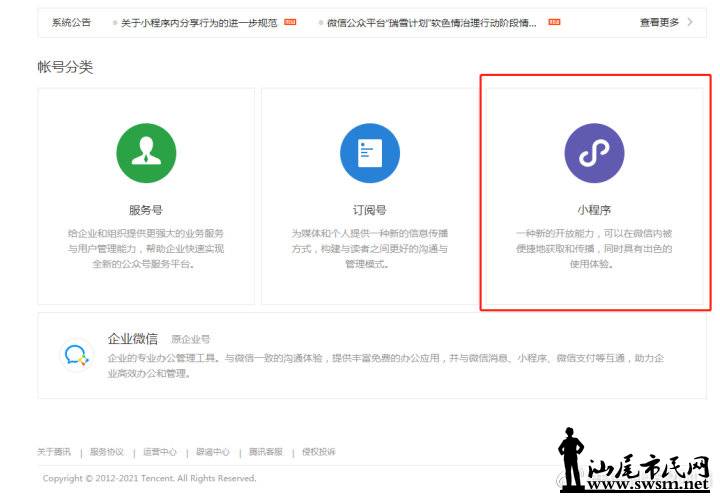Select the 服务号 title text
Viewport: 720px width, 498px height.
(146, 210)
